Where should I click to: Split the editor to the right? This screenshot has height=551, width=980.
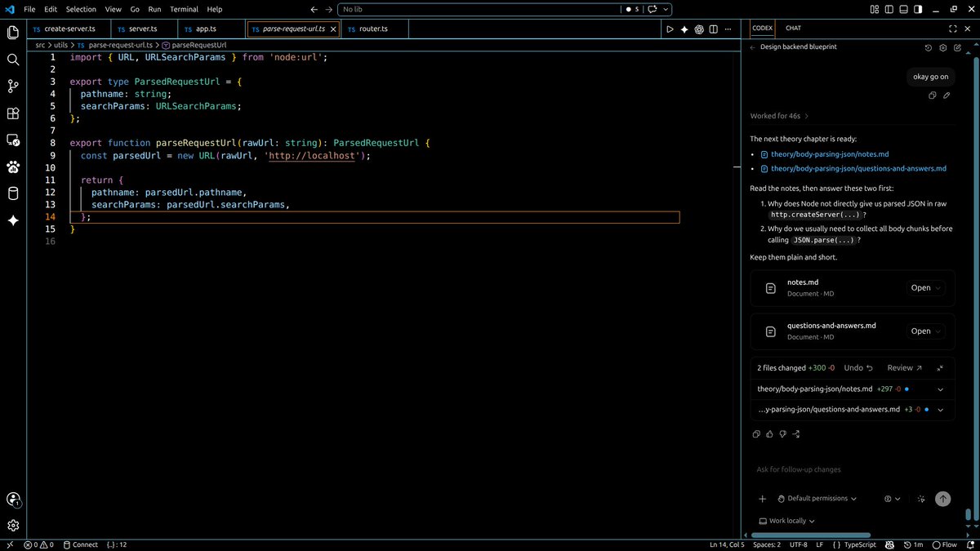click(714, 29)
